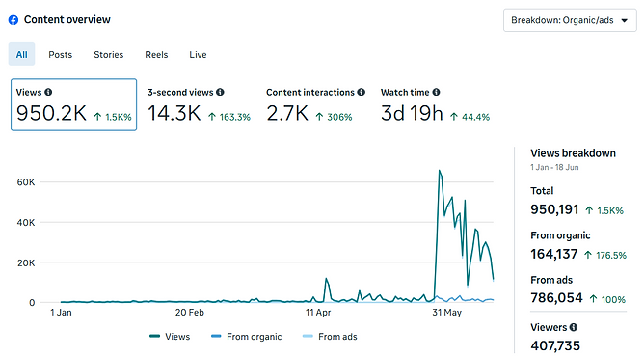Toggle the Views legend series

click(x=170, y=336)
